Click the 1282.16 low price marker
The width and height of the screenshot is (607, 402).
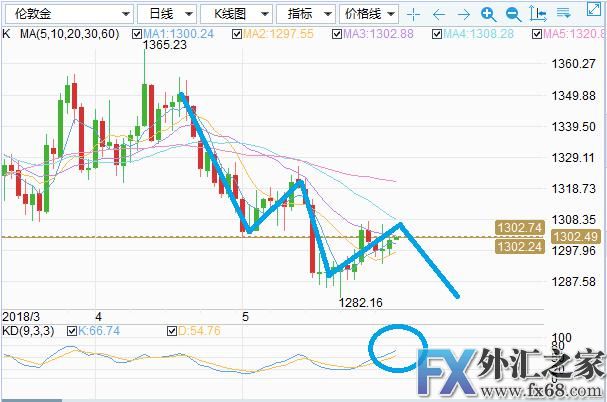click(x=359, y=301)
